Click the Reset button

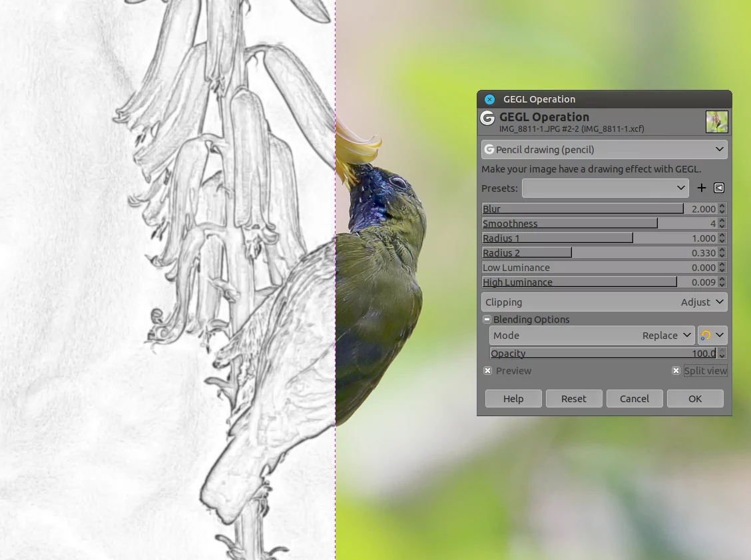coord(574,399)
